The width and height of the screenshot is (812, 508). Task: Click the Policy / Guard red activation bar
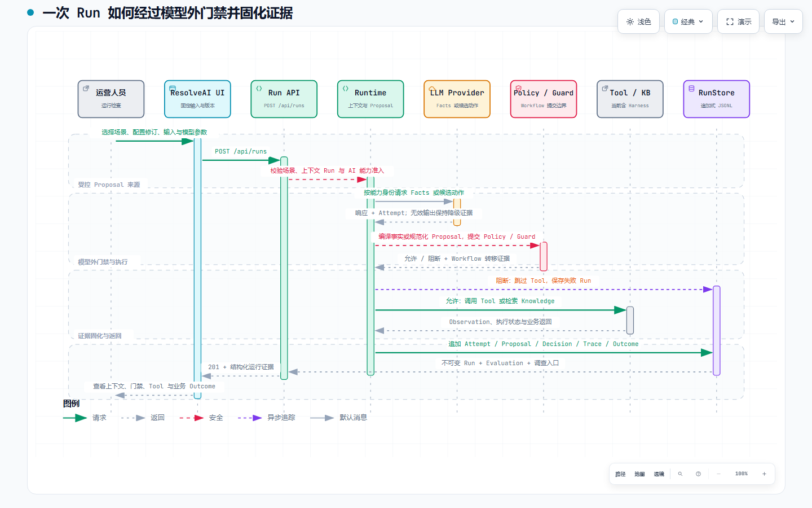[544, 256]
